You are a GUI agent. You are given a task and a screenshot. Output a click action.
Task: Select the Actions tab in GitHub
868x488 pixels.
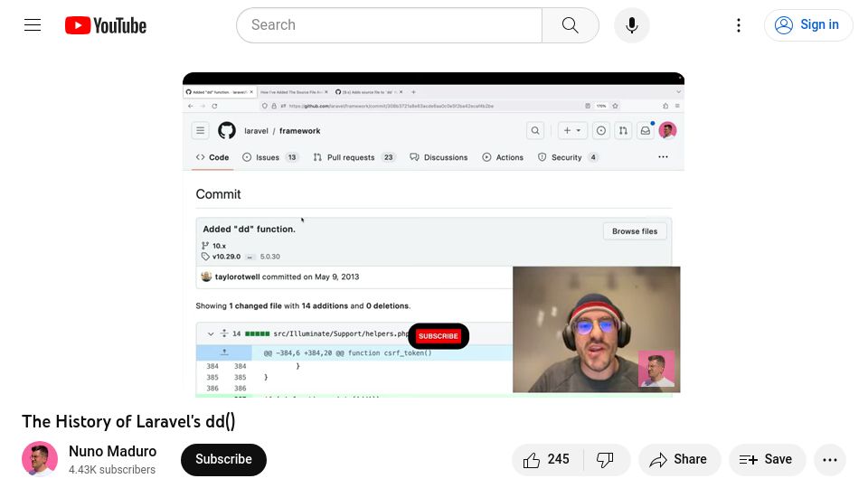click(x=503, y=157)
